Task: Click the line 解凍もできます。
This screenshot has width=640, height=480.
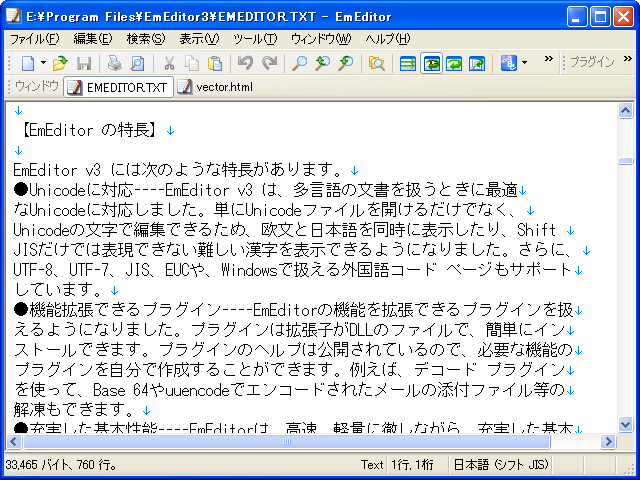Action: [74, 410]
